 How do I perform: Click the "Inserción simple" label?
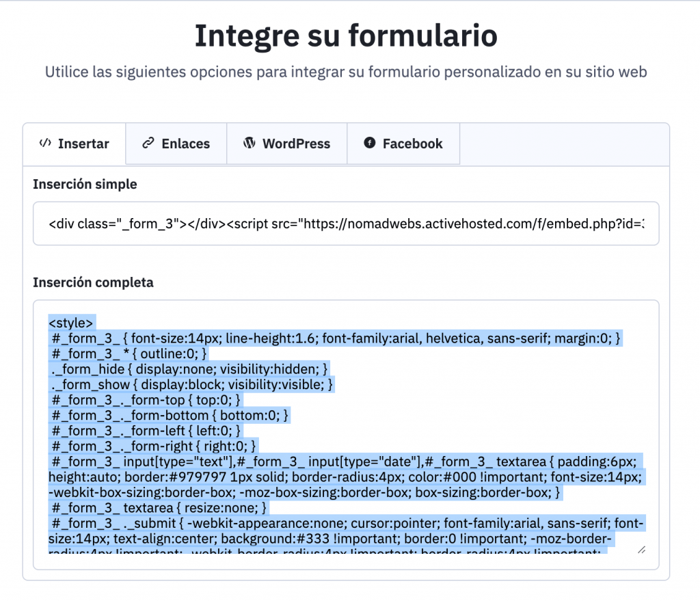pos(85,185)
